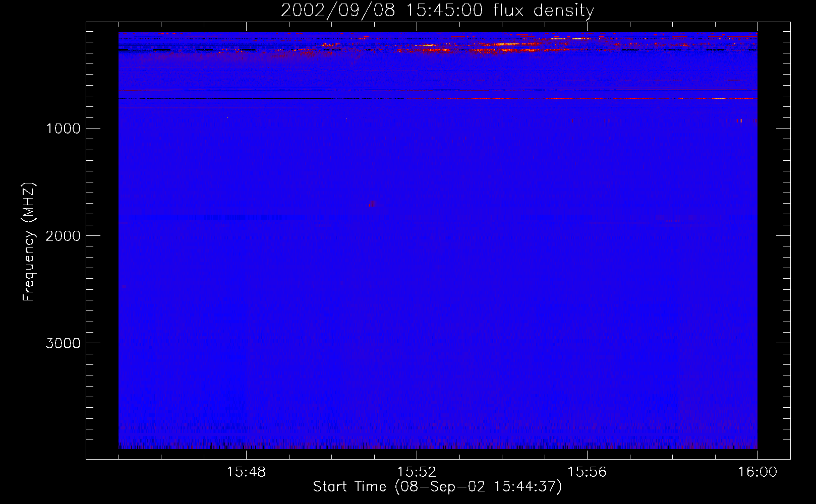Click the plot title '2002/09/08 15:45:00 flux density'
The height and width of the screenshot is (504, 816).
[x=437, y=11]
